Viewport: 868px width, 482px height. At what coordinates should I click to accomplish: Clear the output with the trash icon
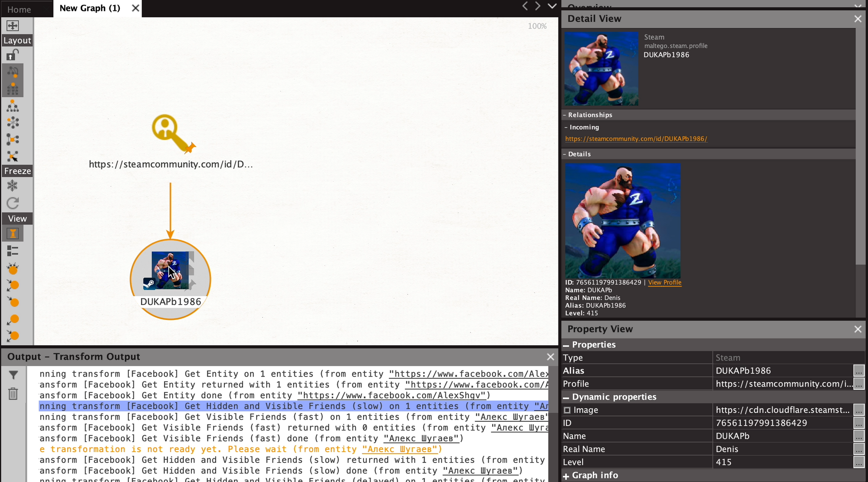click(13, 393)
